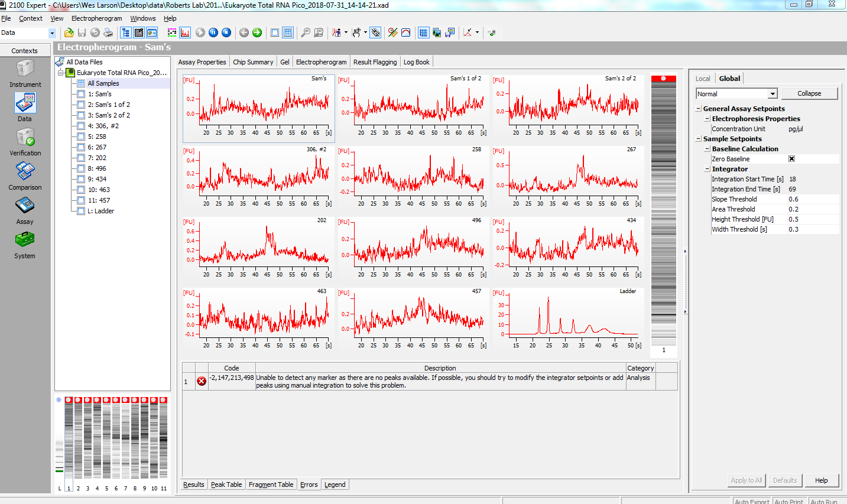847x504 pixels.
Task: Show single well view icon
Action: click(275, 32)
